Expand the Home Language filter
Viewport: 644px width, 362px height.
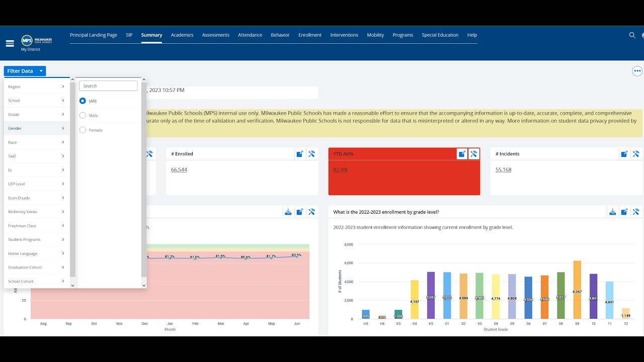(x=37, y=253)
